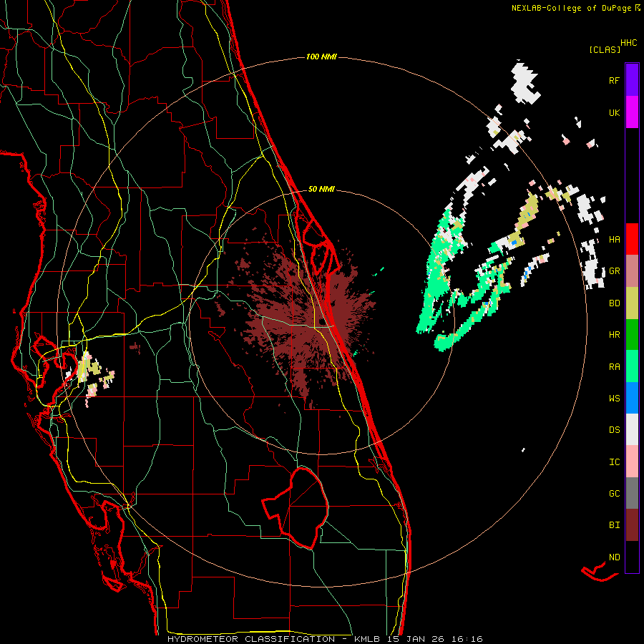Image resolution: width=644 pixels, height=644 pixels.
Task: Click the DS legend label
Action: point(614,430)
